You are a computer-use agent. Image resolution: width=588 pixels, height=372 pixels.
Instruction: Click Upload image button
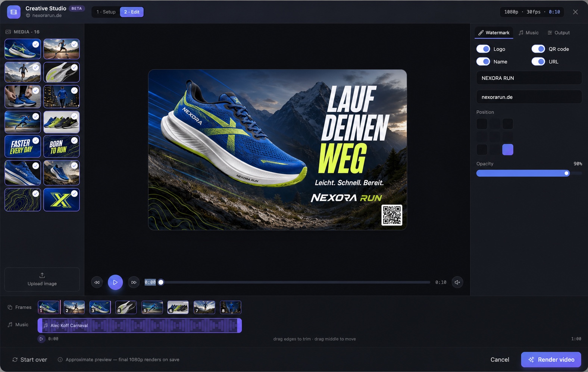click(x=42, y=279)
